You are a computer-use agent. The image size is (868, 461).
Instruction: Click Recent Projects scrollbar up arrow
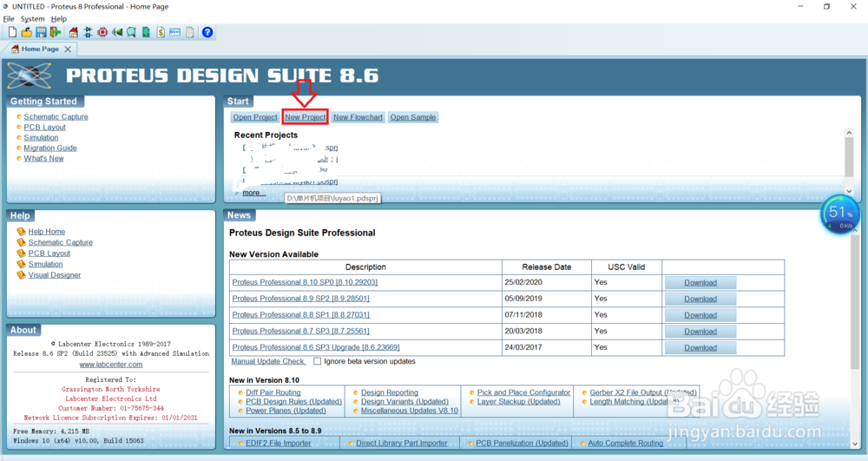tap(849, 133)
